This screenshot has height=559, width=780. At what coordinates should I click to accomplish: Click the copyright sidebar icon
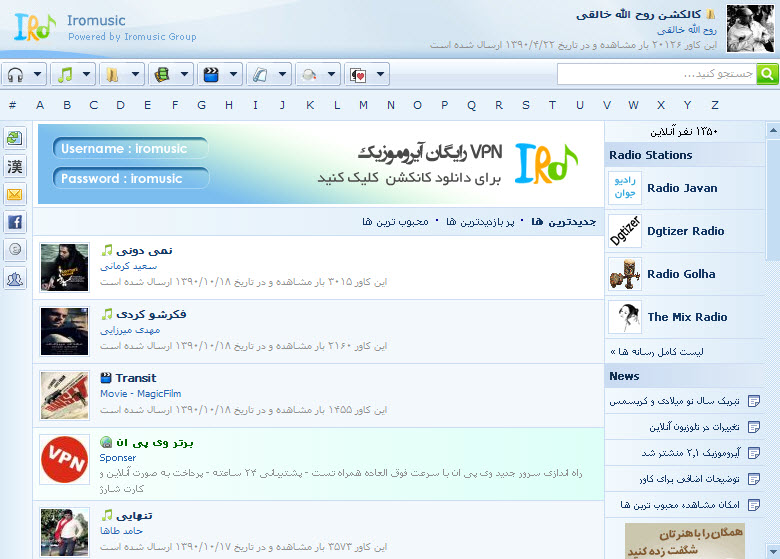[15, 250]
